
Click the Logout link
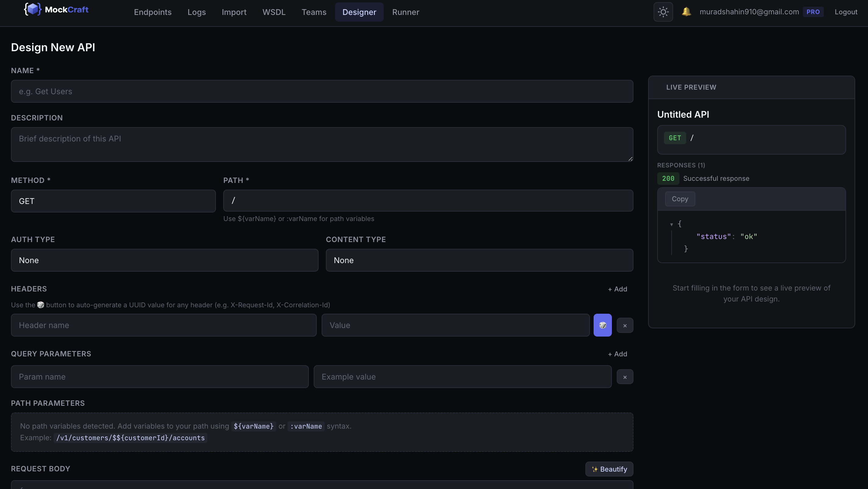845,12
